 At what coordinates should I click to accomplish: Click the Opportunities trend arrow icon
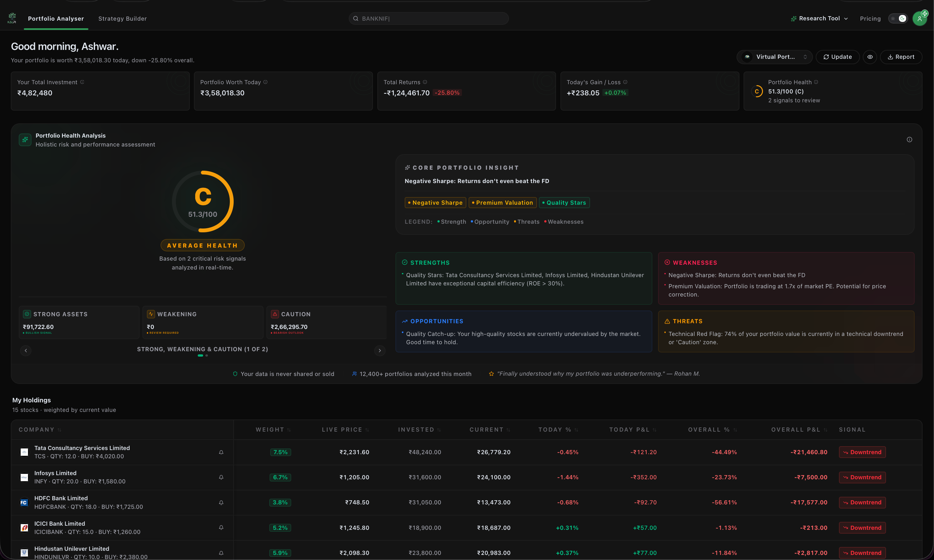point(405,321)
